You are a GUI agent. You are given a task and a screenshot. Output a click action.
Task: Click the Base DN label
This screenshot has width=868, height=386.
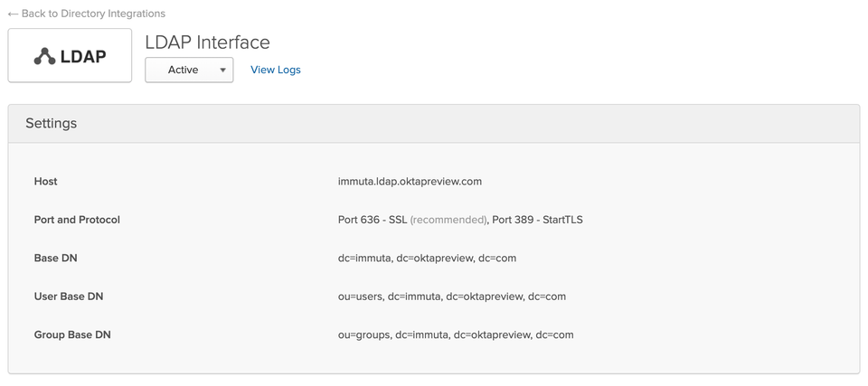click(x=55, y=258)
